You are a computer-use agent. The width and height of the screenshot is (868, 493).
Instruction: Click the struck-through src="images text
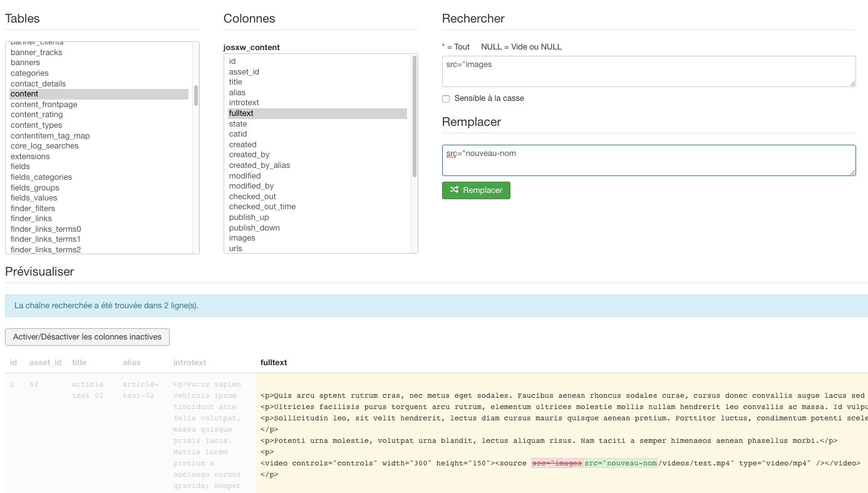tap(557, 463)
